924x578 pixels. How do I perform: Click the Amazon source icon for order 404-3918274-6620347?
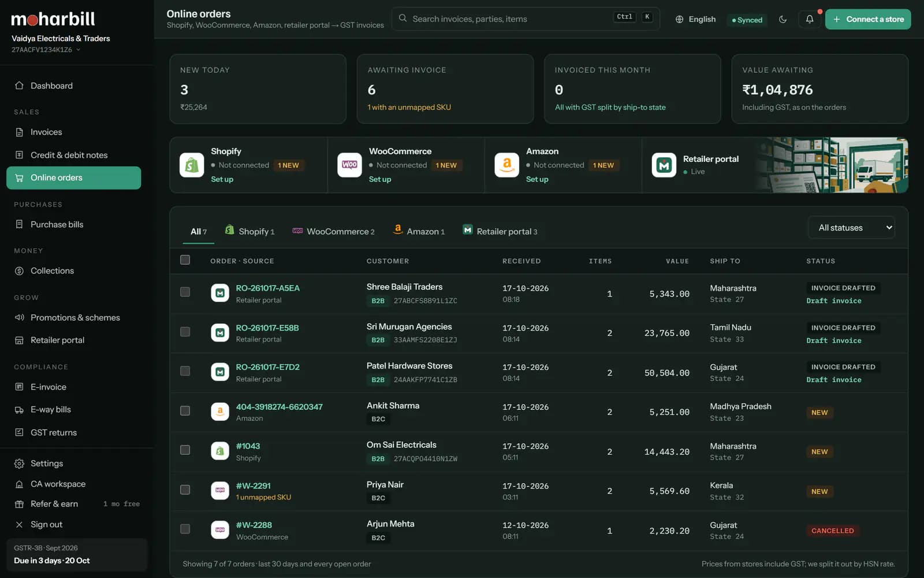point(219,412)
